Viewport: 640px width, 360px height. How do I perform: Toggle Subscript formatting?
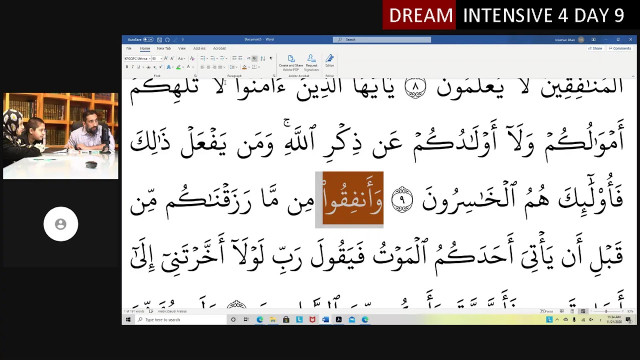(155, 67)
